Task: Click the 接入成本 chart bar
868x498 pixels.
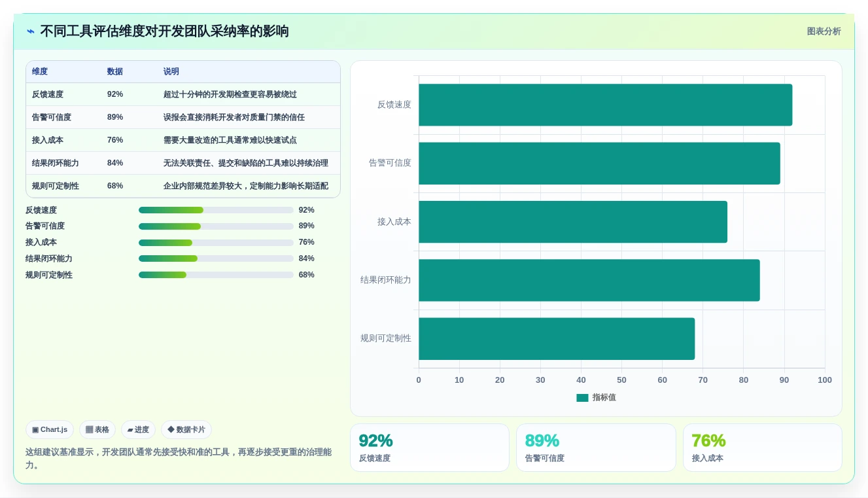Action: point(573,222)
